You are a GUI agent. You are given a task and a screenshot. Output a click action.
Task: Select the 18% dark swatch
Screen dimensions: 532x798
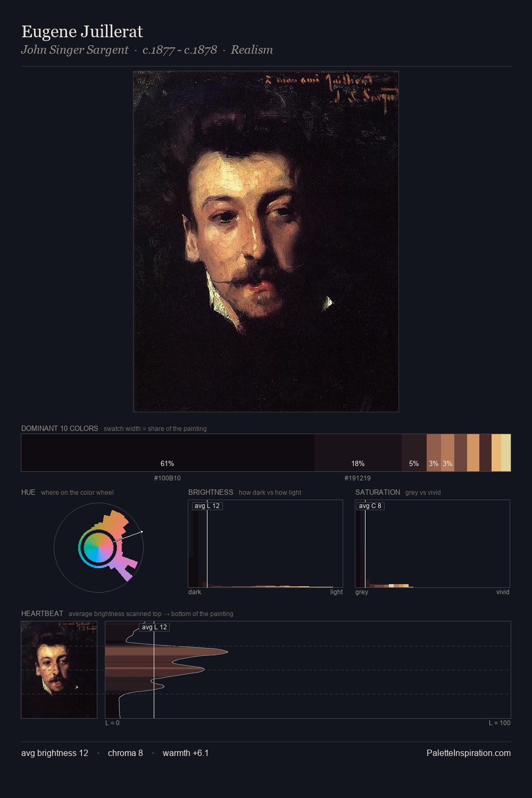[358, 453]
